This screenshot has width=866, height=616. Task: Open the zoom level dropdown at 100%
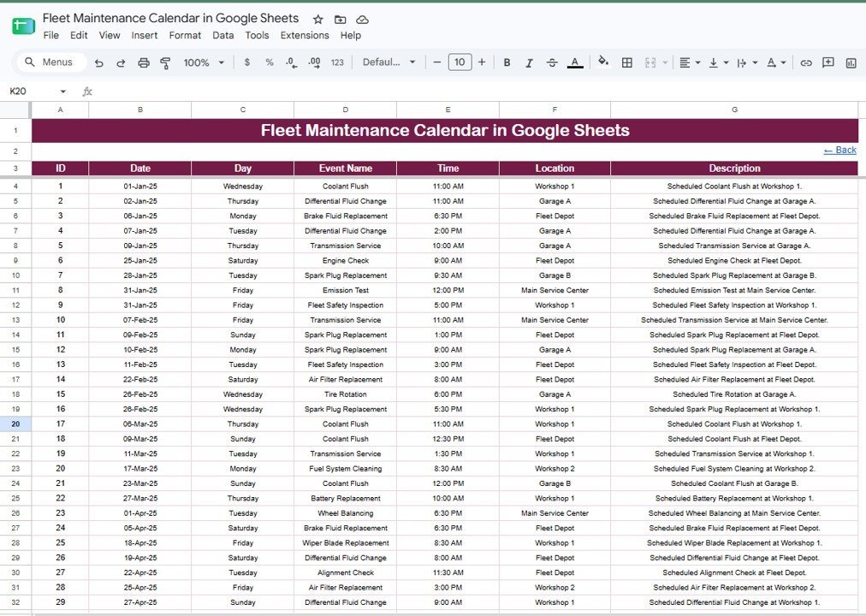[x=204, y=63]
